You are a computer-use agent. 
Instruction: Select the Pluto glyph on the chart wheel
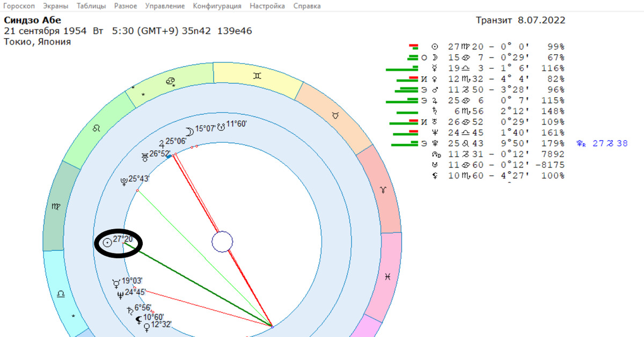point(123,181)
